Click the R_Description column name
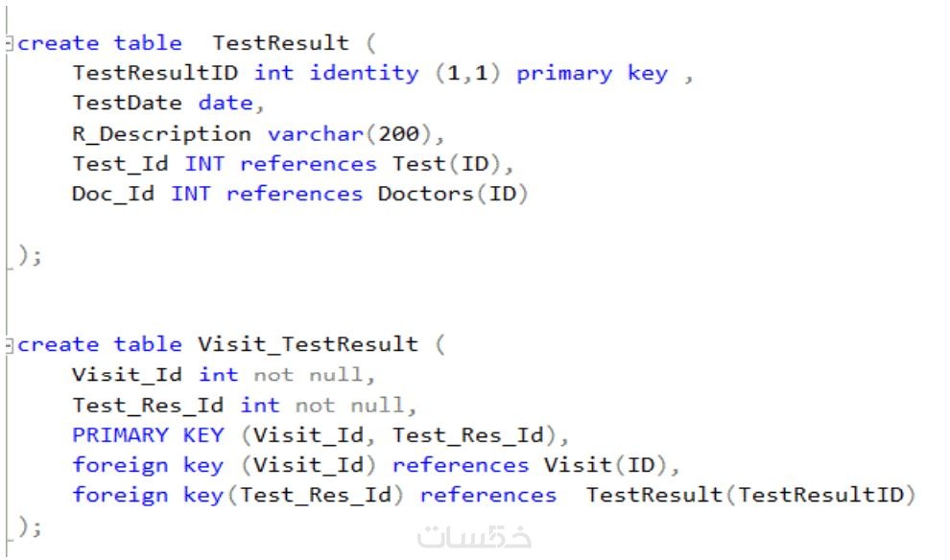The height and width of the screenshot is (560, 950). [x=161, y=133]
